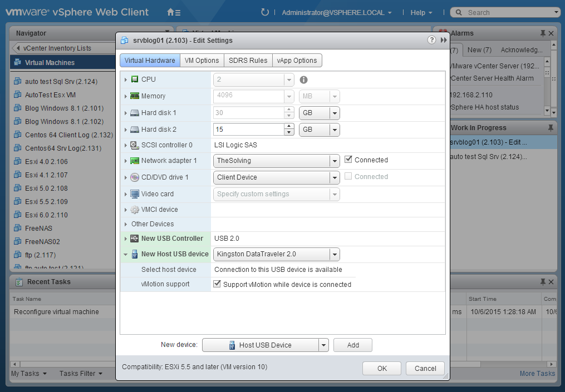Screen dimensions: 565x392
Task: Click the Network adapter 1 icon
Action: pos(135,161)
